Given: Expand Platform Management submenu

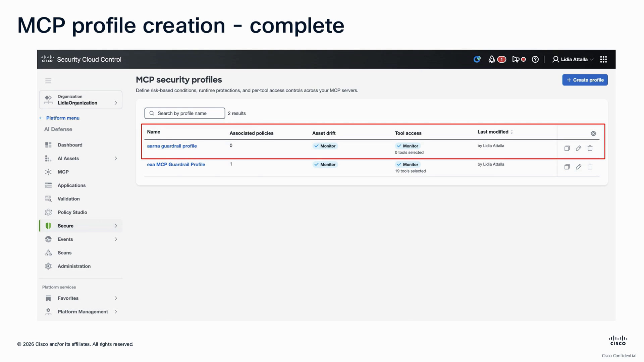Looking at the screenshot, I should click(116, 311).
